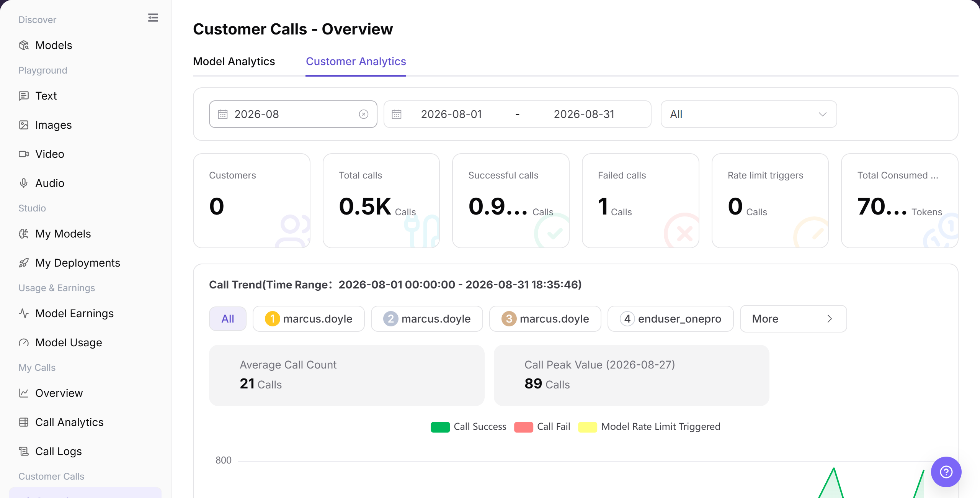Click the Successful calls card

(x=511, y=201)
